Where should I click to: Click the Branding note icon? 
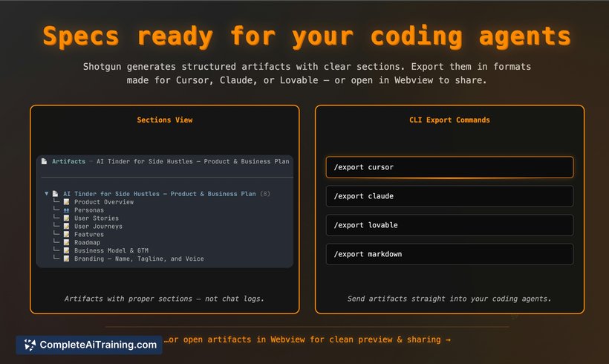[66, 259]
